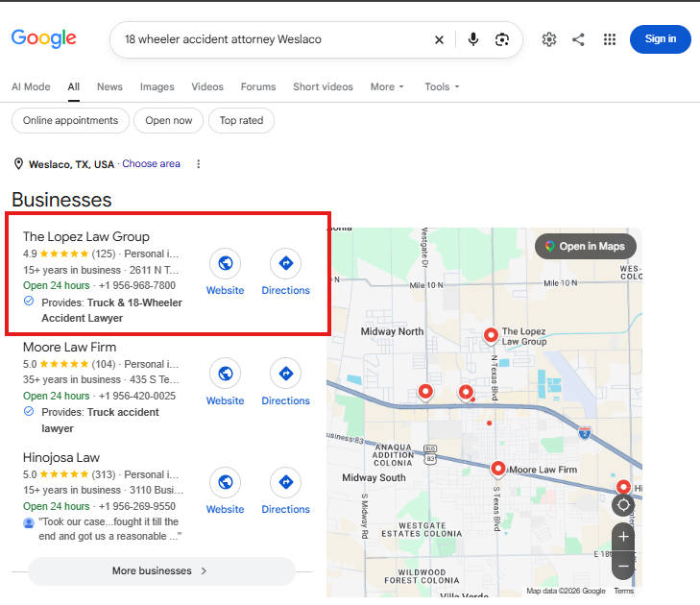700x605 pixels.
Task: Click the location pin icon by Weslaco
Action: click(18, 164)
